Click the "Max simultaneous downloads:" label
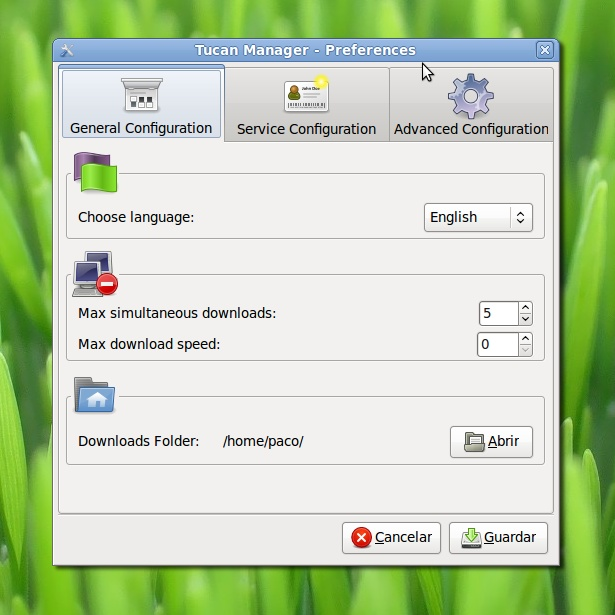The height and width of the screenshot is (615, 615). [177, 313]
